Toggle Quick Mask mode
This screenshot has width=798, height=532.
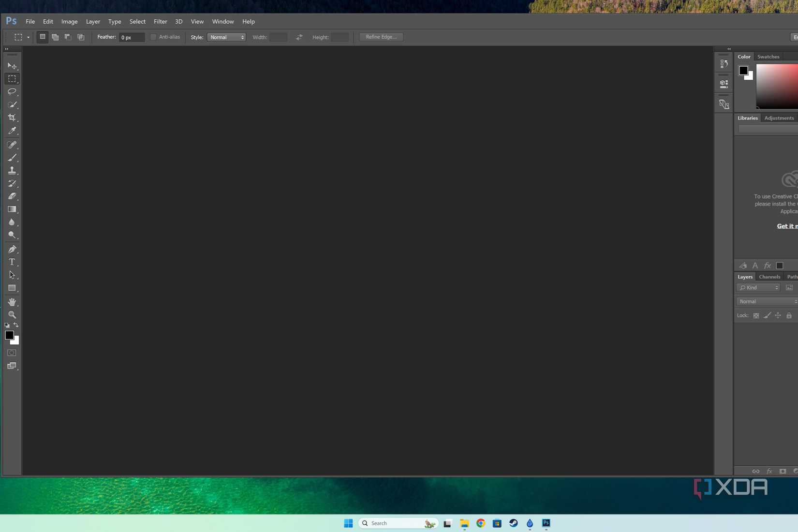(12, 353)
